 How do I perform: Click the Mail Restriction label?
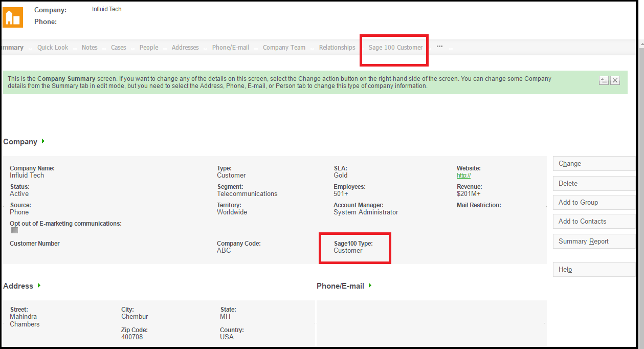coord(479,205)
